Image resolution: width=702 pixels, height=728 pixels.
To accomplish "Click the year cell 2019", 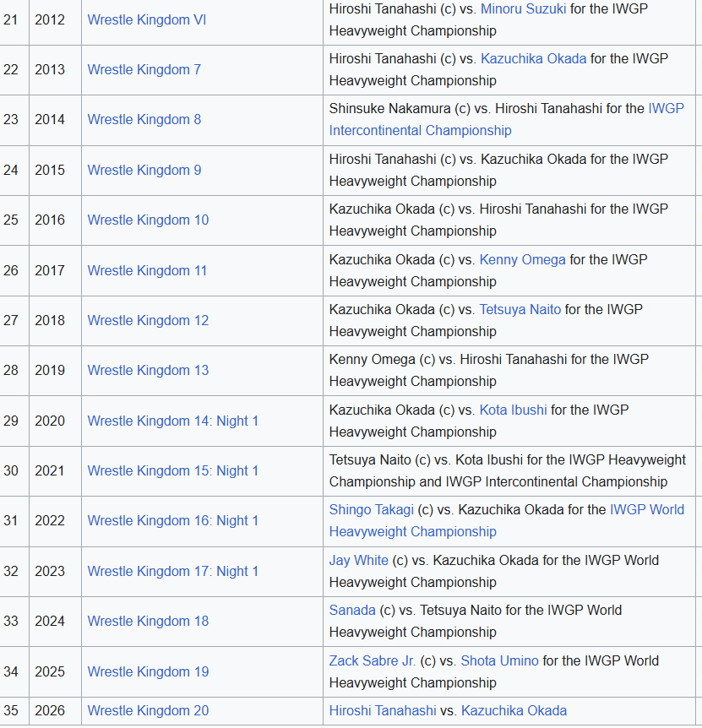I will (55, 371).
